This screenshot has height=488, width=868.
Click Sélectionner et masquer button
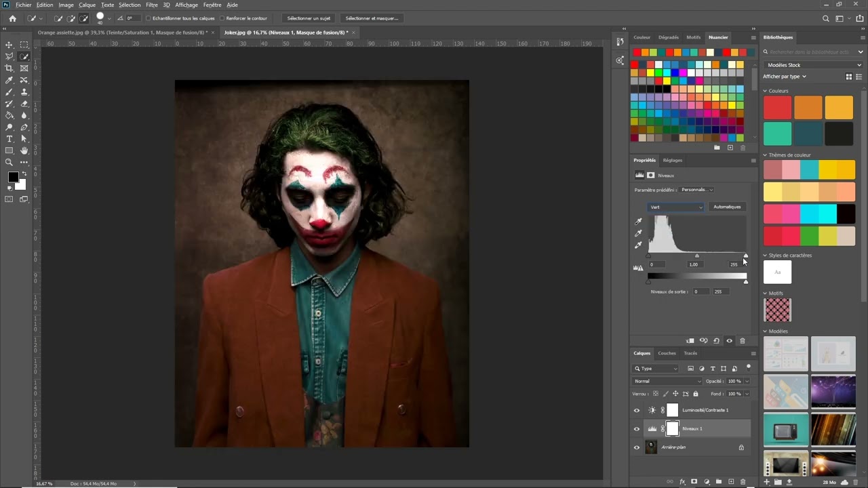pyautogui.click(x=372, y=18)
